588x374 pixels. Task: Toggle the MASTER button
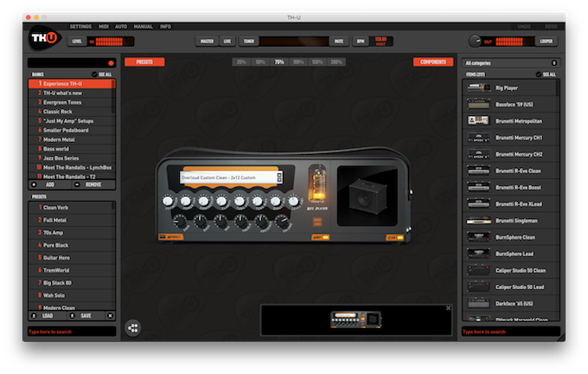click(x=207, y=42)
